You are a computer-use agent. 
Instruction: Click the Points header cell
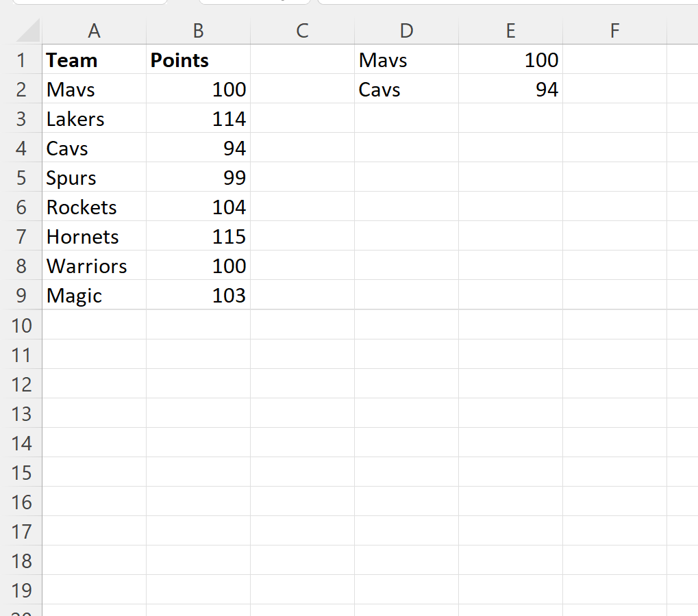coord(198,60)
